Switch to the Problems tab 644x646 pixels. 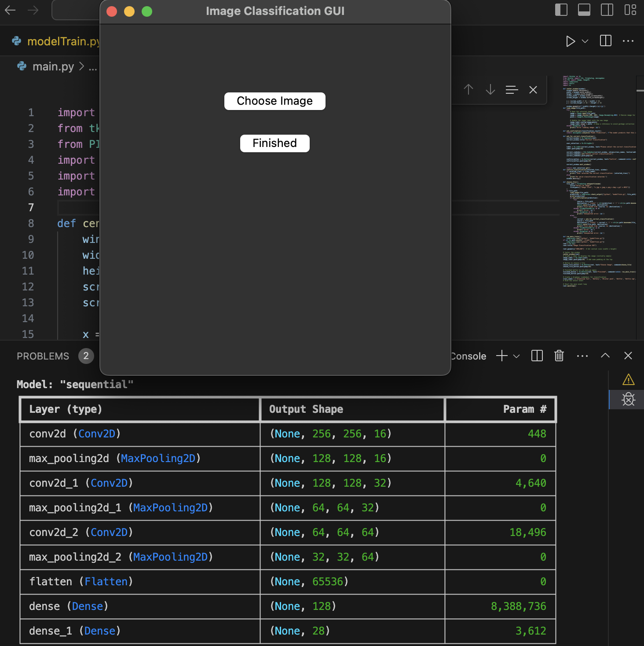pyautogui.click(x=43, y=356)
